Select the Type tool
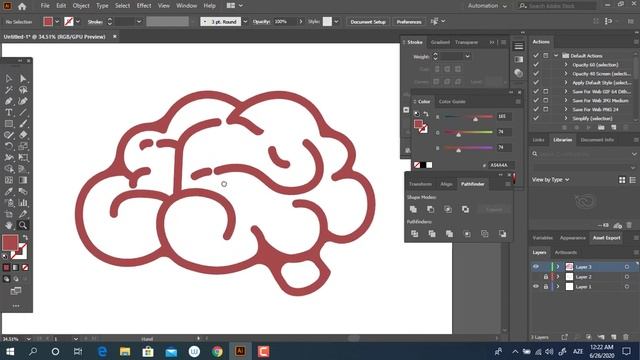 tap(9, 113)
